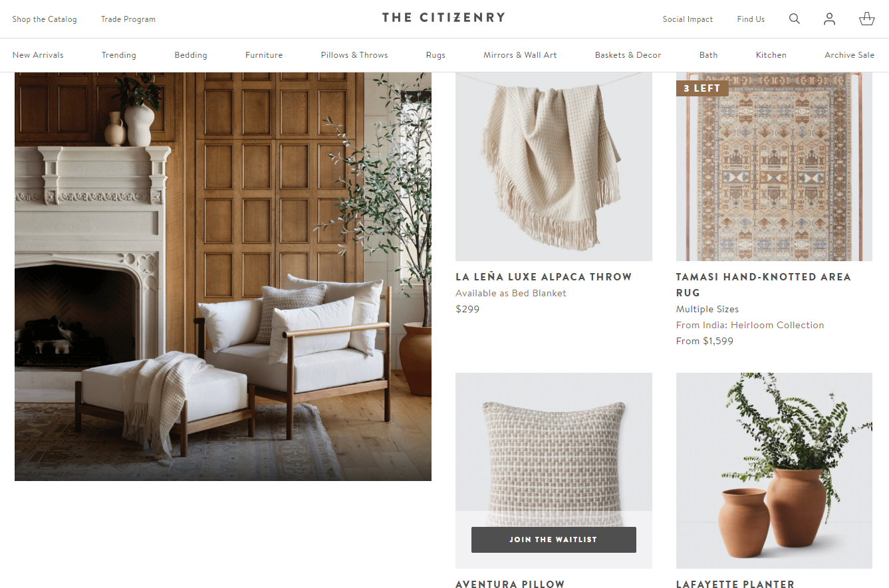This screenshot has width=889, height=588.
Task: Click the Tamasi rug product image
Action: (774, 167)
